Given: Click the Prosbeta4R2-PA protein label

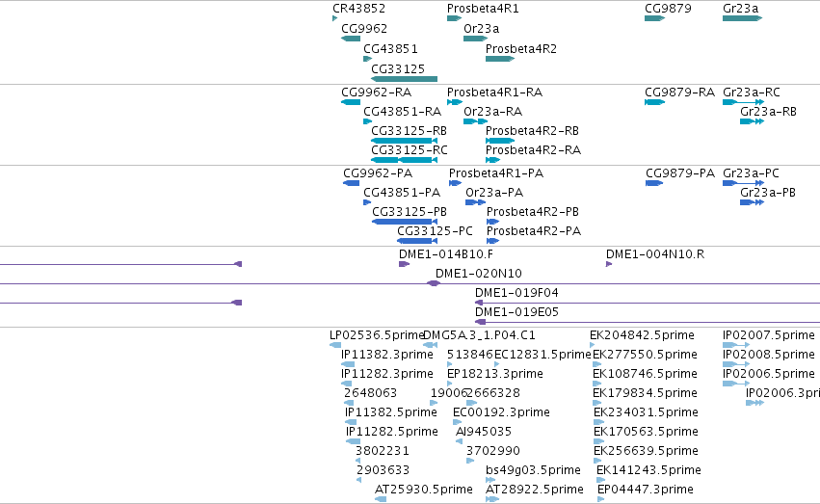Looking at the screenshot, I should (x=534, y=231).
